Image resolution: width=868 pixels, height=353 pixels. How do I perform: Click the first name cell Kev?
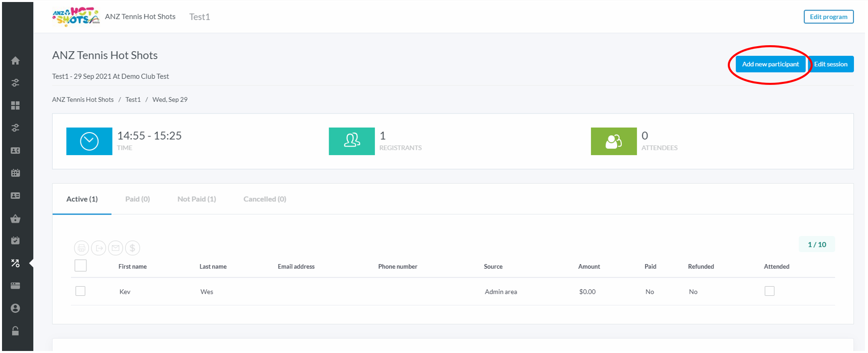coord(125,292)
